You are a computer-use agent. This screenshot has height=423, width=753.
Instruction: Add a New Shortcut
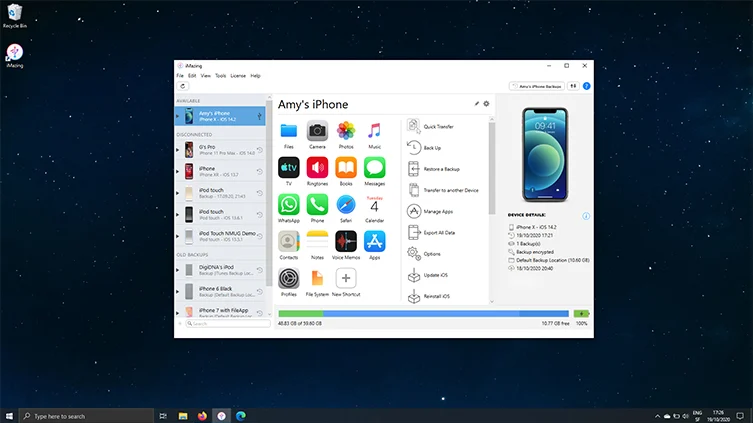[x=346, y=278]
